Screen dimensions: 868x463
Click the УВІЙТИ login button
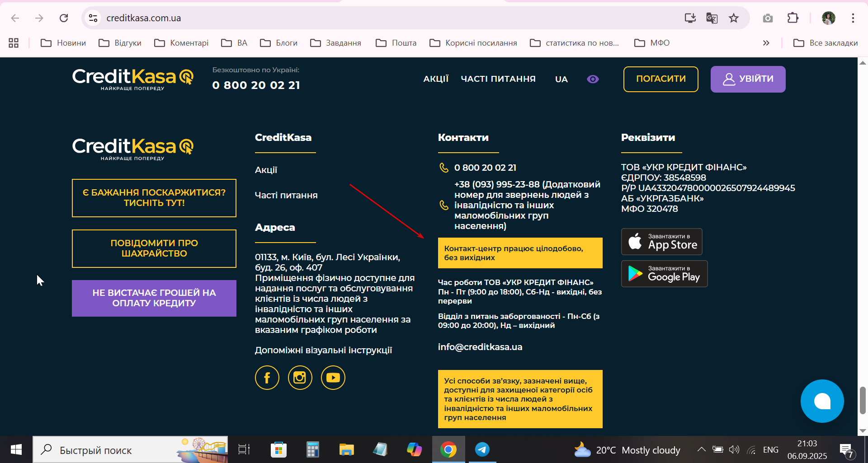pos(748,79)
